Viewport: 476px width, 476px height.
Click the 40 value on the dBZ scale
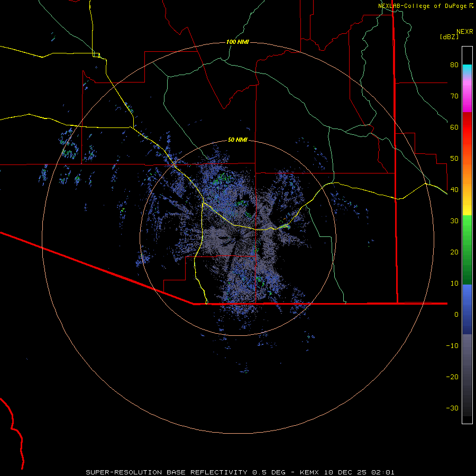pyautogui.click(x=454, y=189)
